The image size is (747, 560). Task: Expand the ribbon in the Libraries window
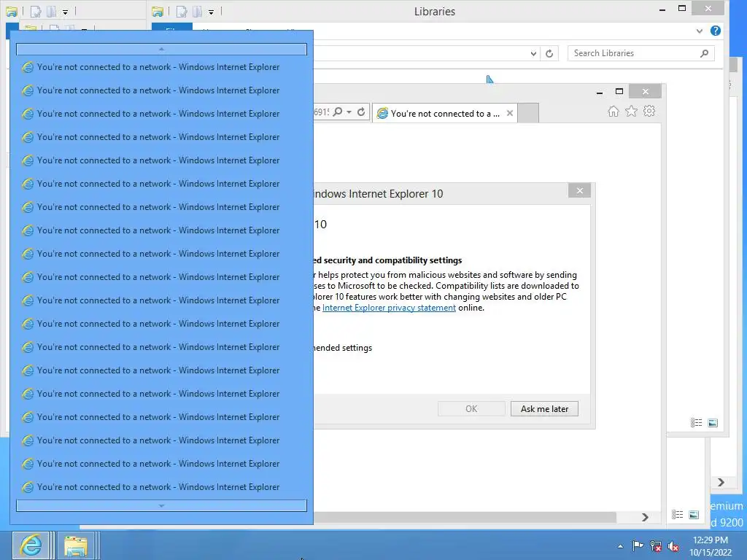click(699, 31)
